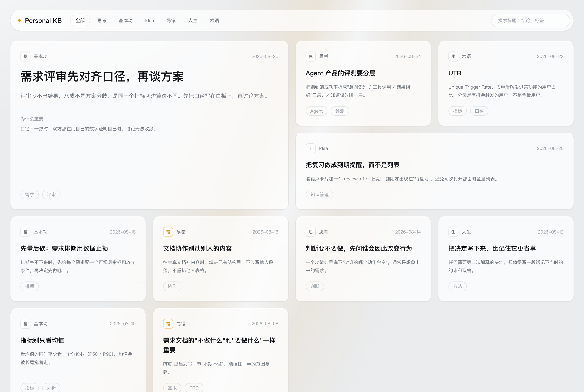Screen dimensions: 584x392
Task: Click the 基 icon on 指标别只看均值 card
Action: tap(25, 324)
